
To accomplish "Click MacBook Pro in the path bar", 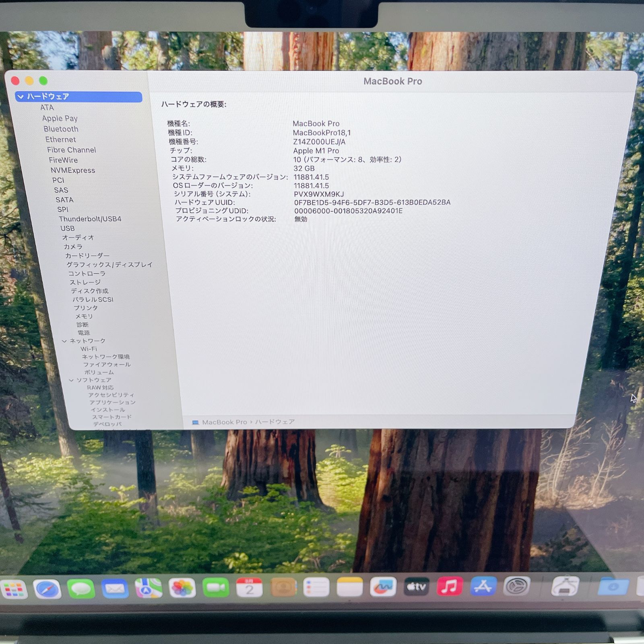I will [x=225, y=422].
